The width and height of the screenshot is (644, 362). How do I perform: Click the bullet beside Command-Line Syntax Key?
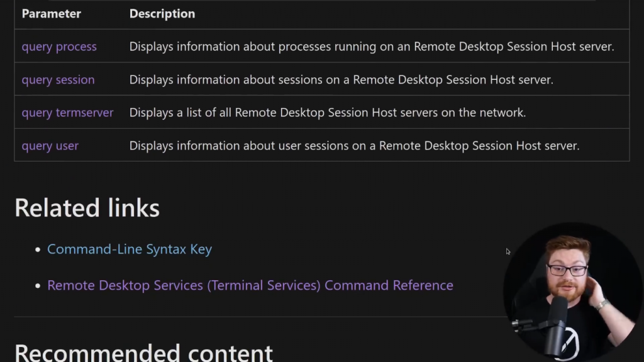[x=38, y=250]
